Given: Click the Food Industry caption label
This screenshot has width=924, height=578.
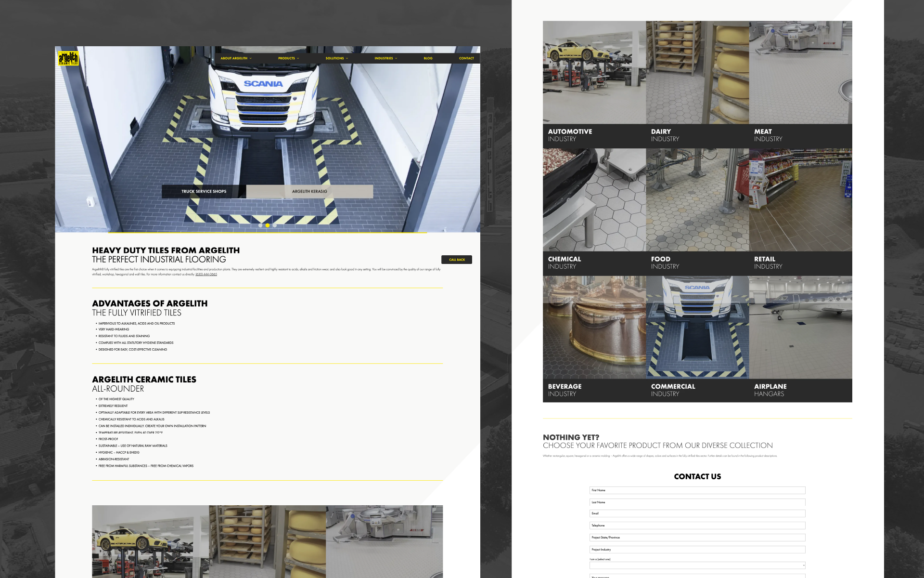Looking at the screenshot, I should [665, 263].
